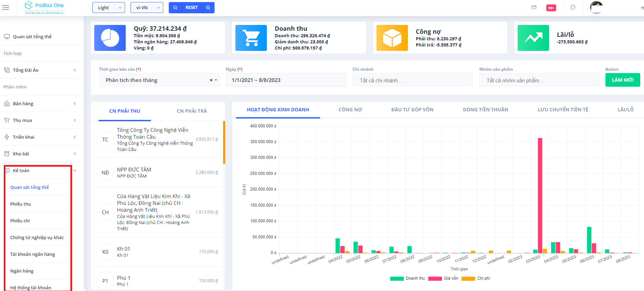
Task: Open the chat bubble icon
Action: coord(573,7)
